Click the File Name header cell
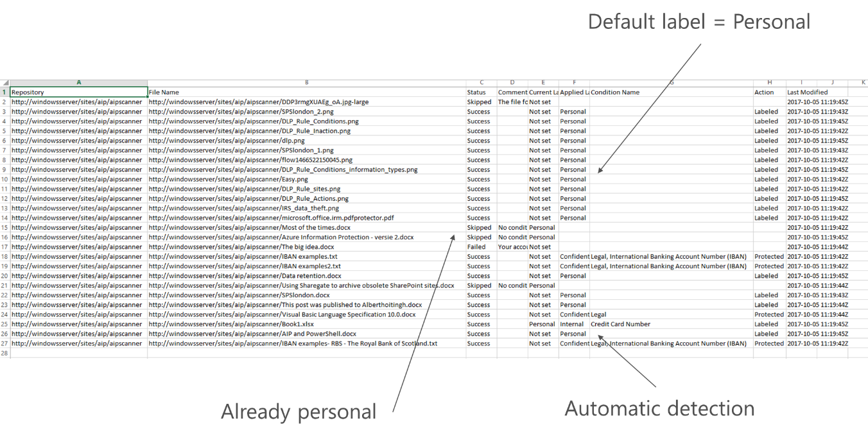This screenshot has height=434, width=868. pyautogui.click(x=306, y=92)
